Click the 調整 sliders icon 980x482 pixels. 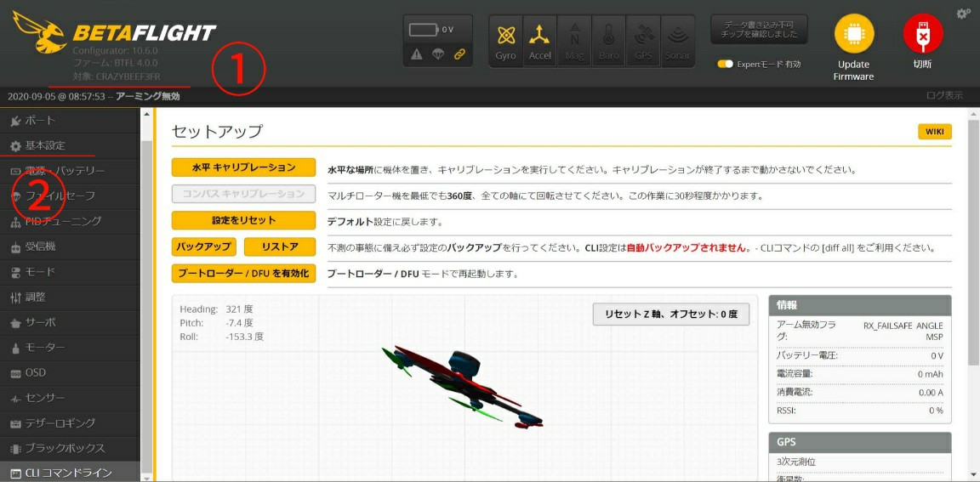click(x=15, y=298)
